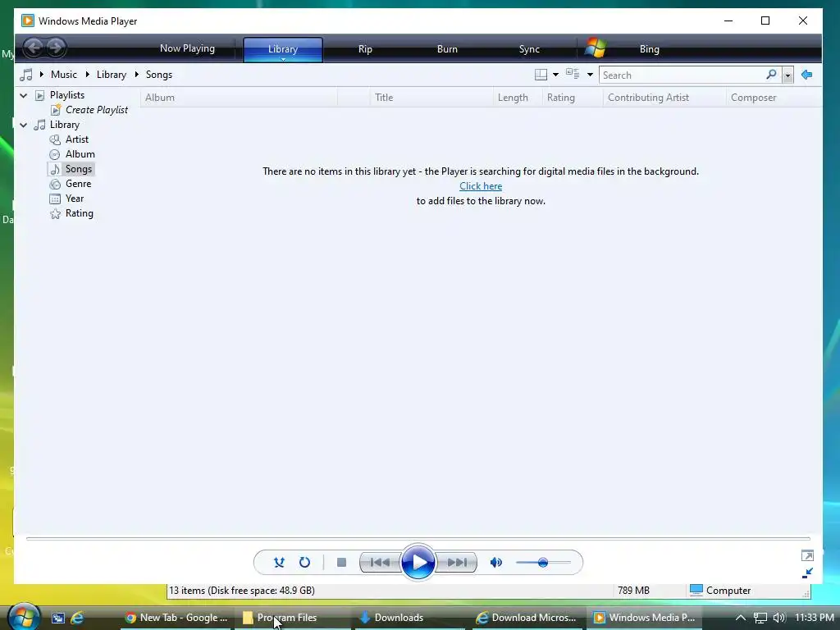840x630 pixels.
Task: Click the search magnifier icon
Action: pos(771,75)
